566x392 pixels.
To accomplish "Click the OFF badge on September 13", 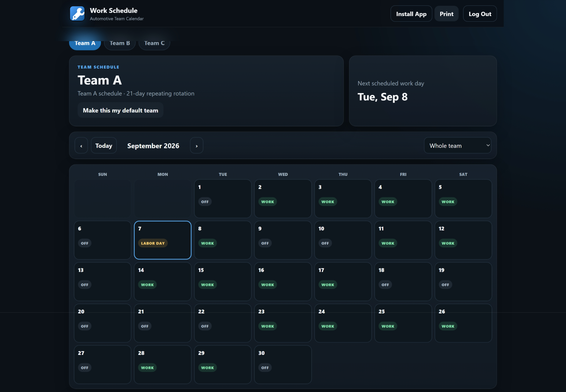I will click(85, 285).
